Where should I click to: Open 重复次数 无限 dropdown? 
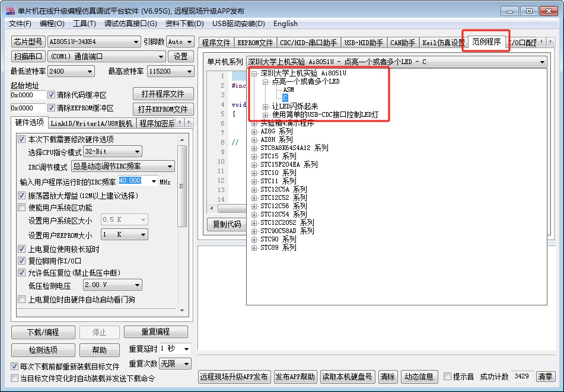(x=175, y=364)
